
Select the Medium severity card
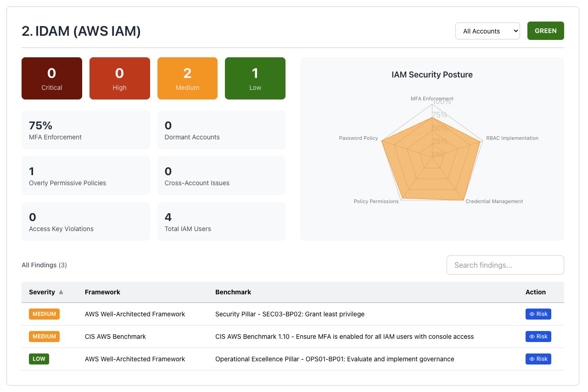click(187, 78)
